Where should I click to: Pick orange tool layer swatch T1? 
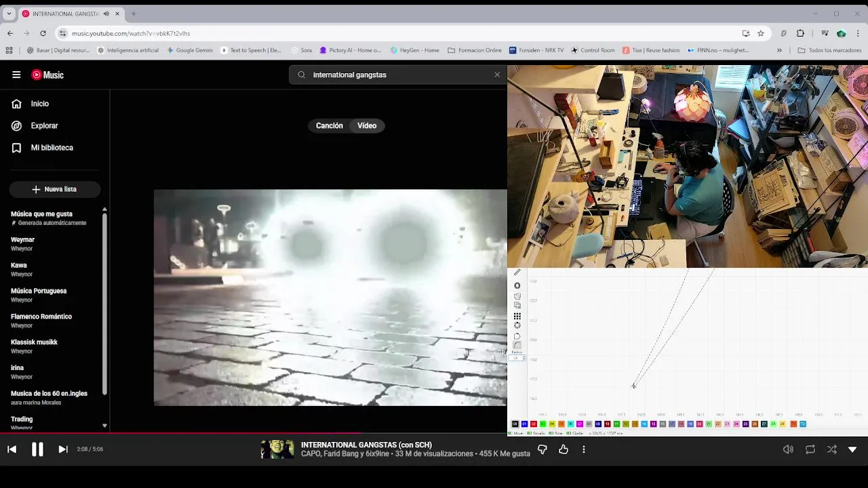[x=793, y=424]
